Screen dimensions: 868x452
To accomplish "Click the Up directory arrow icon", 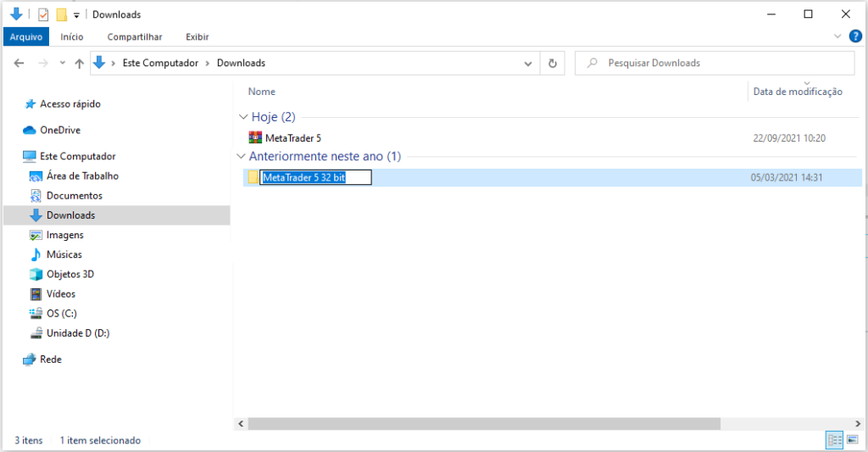I will coord(79,63).
